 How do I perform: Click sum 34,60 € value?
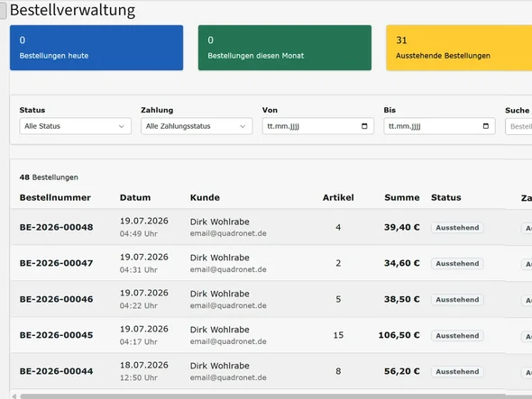pyautogui.click(x=402, y=263)
